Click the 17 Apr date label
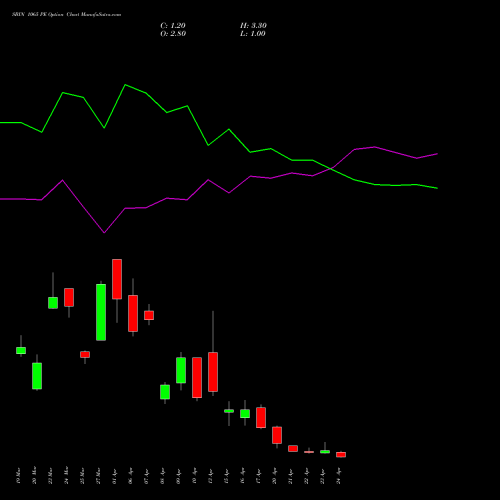Viewport: 500px width, 500px height. pyautogui.click(x=258, y=476)
